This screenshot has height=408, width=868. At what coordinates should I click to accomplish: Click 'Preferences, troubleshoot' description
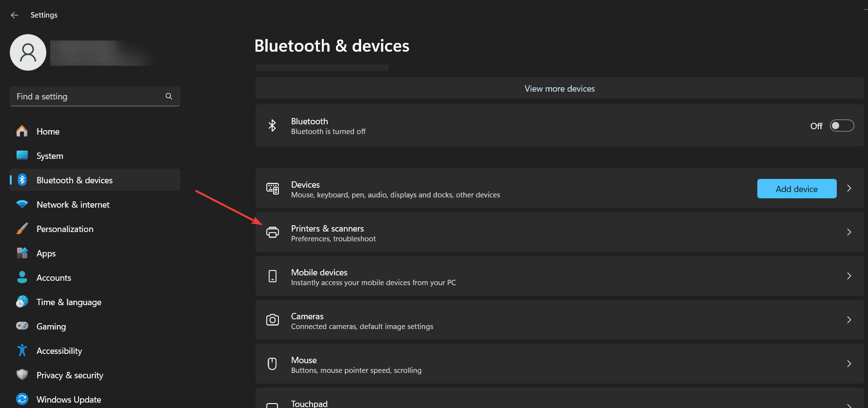click(x=333, y=239)
